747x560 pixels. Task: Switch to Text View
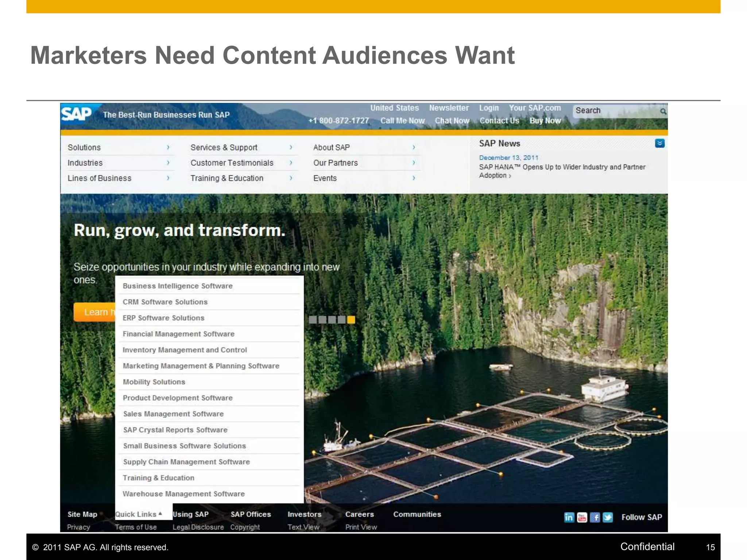303,527
